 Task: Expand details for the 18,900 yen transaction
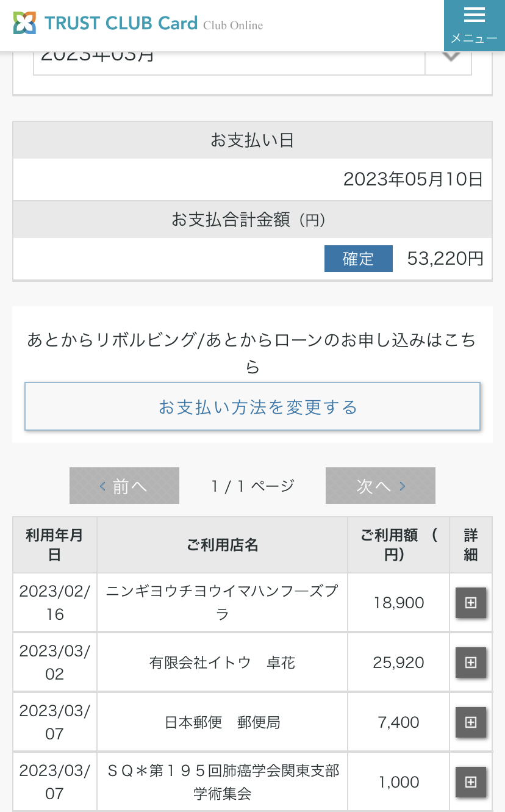coord(471,603)
